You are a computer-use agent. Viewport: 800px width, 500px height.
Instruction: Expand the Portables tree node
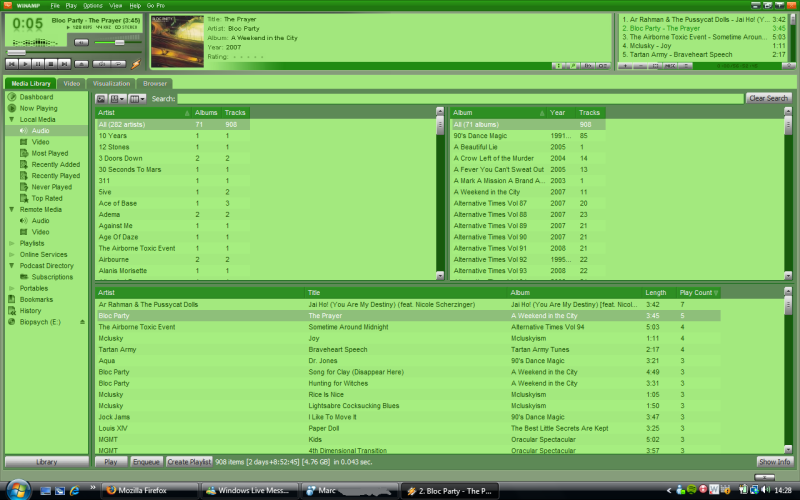[x=11, y=288]
